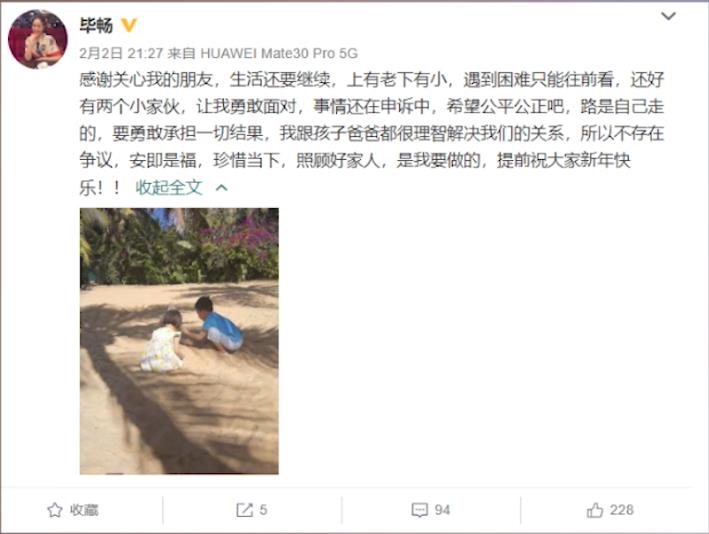
Task: Click the 收藏 label text
Action: [84, 510]
